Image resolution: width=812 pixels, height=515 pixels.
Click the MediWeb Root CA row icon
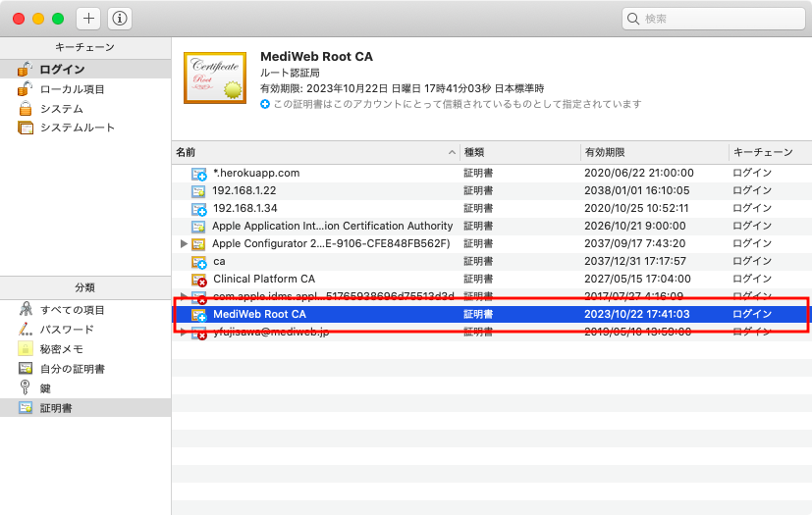point(199,315)
